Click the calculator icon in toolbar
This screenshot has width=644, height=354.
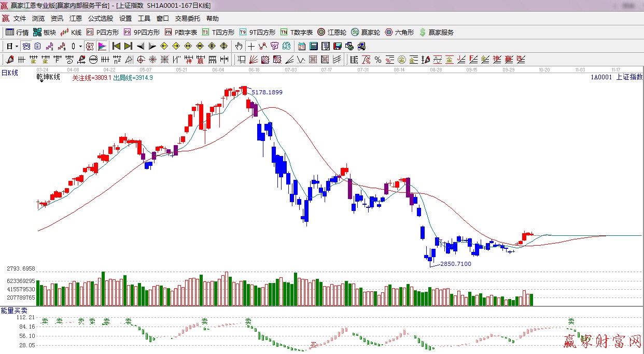point(313,46)
